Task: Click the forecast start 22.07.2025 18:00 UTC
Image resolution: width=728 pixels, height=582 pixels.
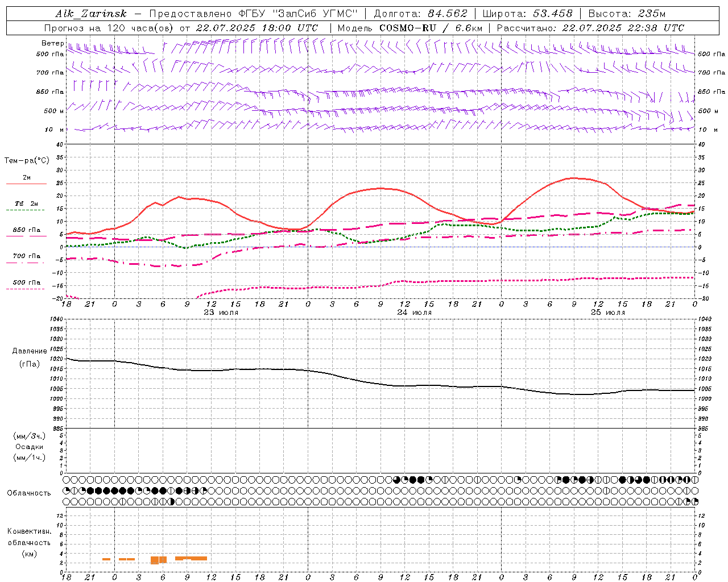Action: click(x=257, y=28)
